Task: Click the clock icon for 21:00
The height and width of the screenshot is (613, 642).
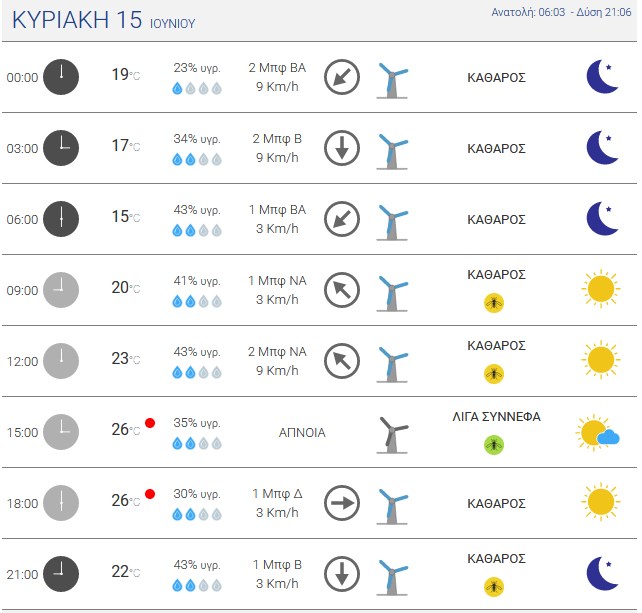Action: pos(61,574)
